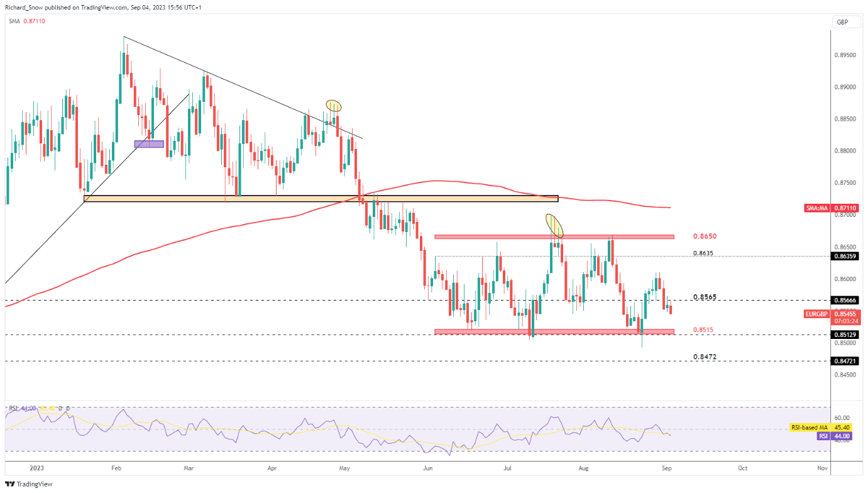Select the upper red resistance zone rectangle
The height and width of the screenshot is (493, 868).
click(x=554, y=237)
